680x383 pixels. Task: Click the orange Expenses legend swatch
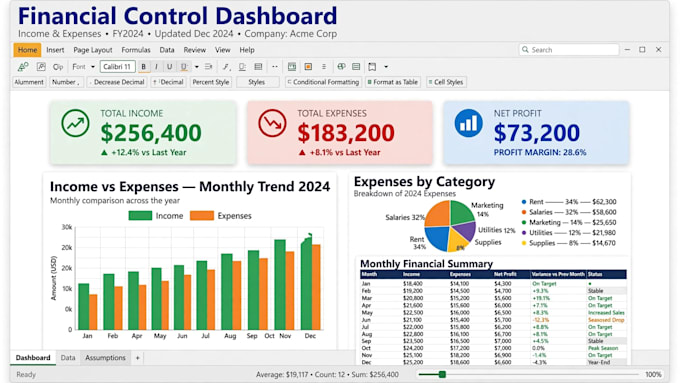[202, 216]
